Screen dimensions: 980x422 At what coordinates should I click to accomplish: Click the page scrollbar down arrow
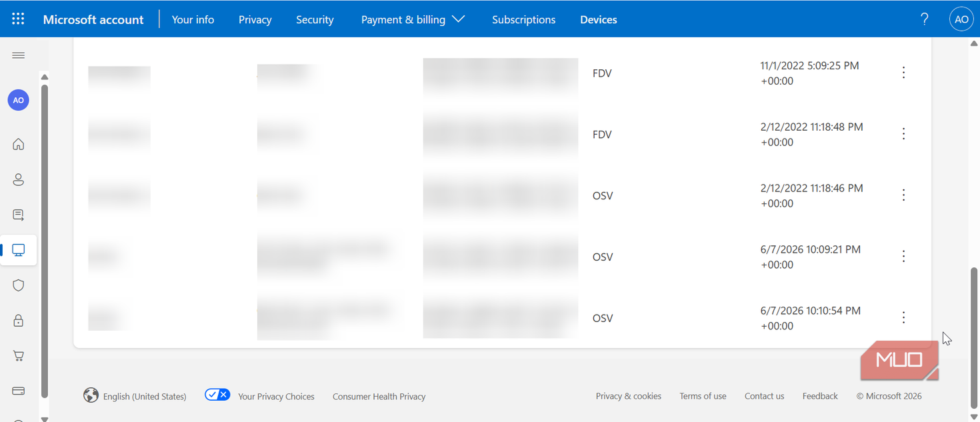[x=974, y=417]
